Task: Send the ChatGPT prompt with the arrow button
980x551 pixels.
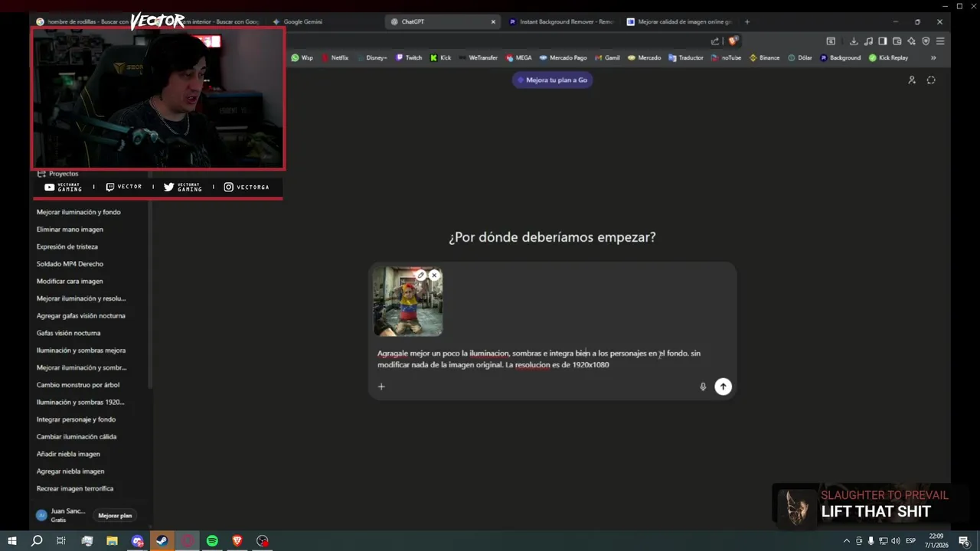Action: tap(723, 386)
